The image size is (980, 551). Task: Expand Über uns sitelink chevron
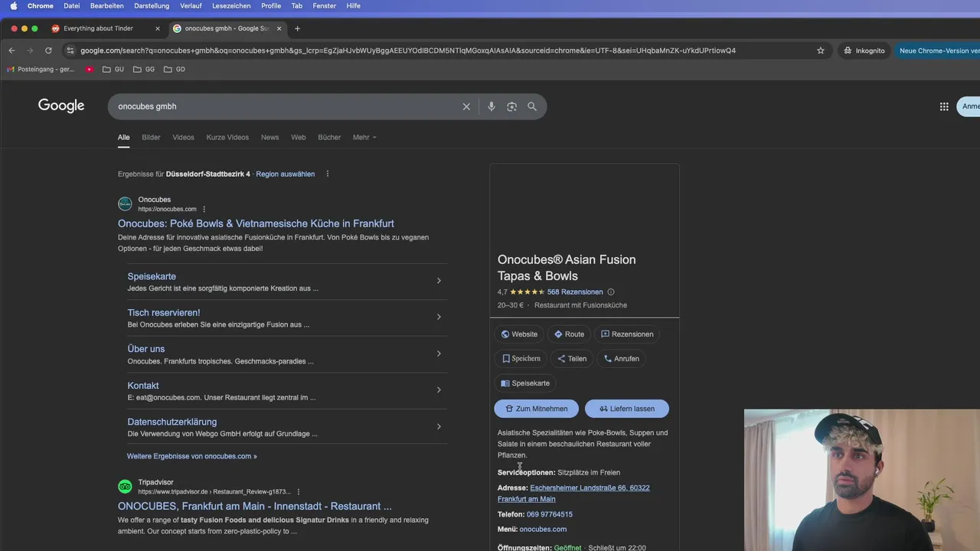coord(439,354)
